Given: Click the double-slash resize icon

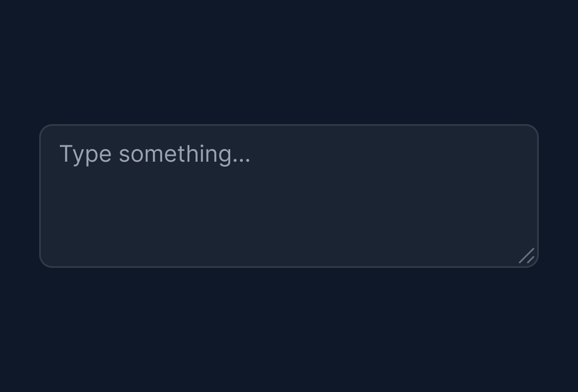Looking at the screenshot, I should click(x=527, y=256).
